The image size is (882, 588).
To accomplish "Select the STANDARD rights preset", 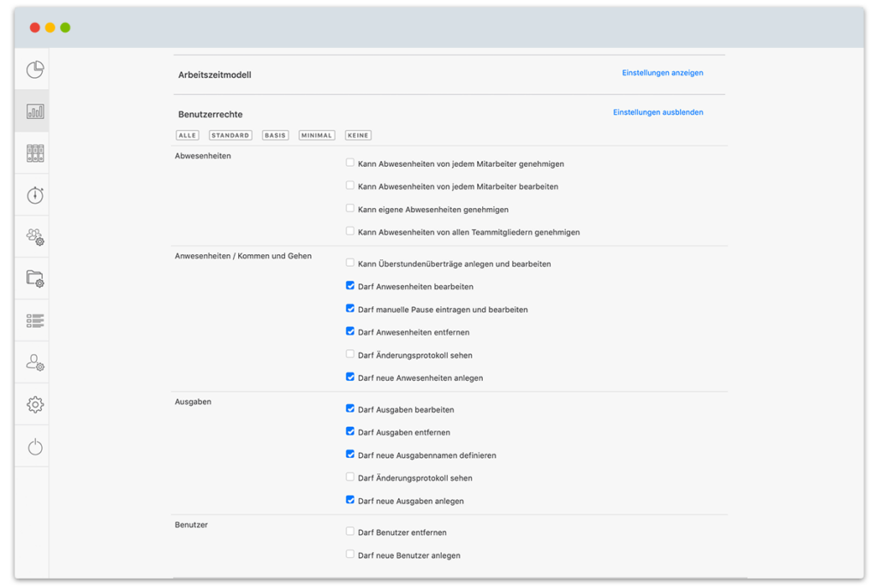I will pyautogui.click(x=230, y=135).
